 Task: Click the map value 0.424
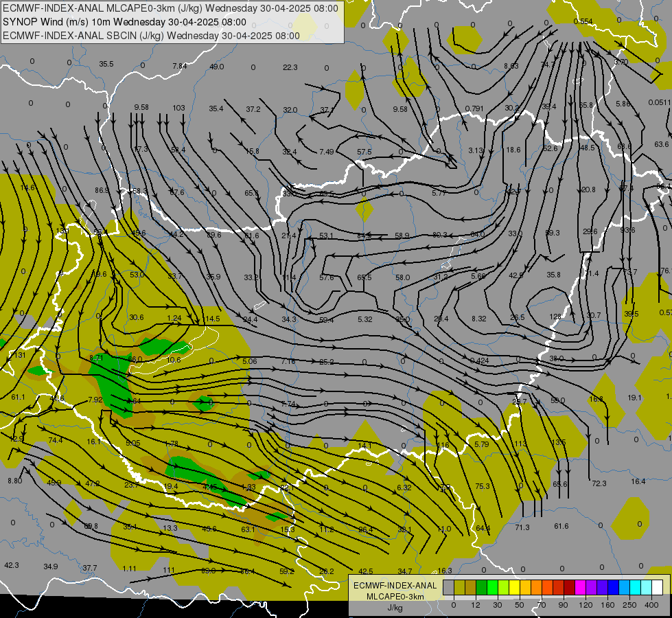(x=479, y=360)
